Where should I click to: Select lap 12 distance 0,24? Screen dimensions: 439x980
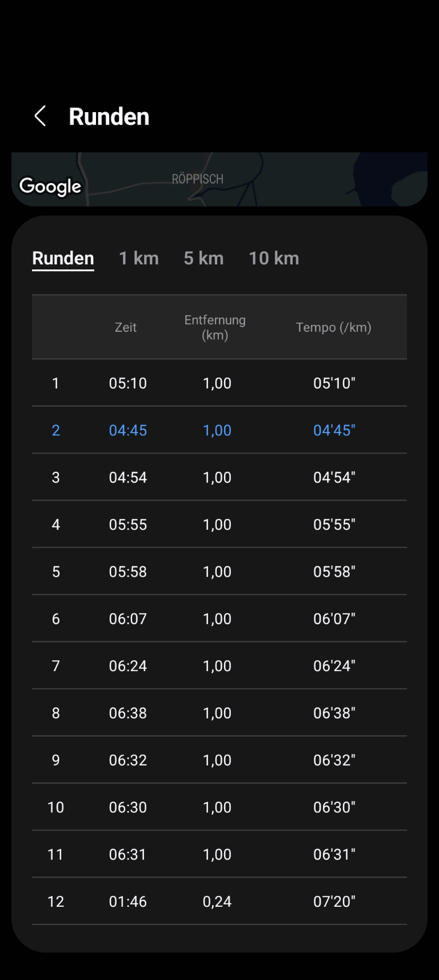pyautogui.click(x=217, y=902)
